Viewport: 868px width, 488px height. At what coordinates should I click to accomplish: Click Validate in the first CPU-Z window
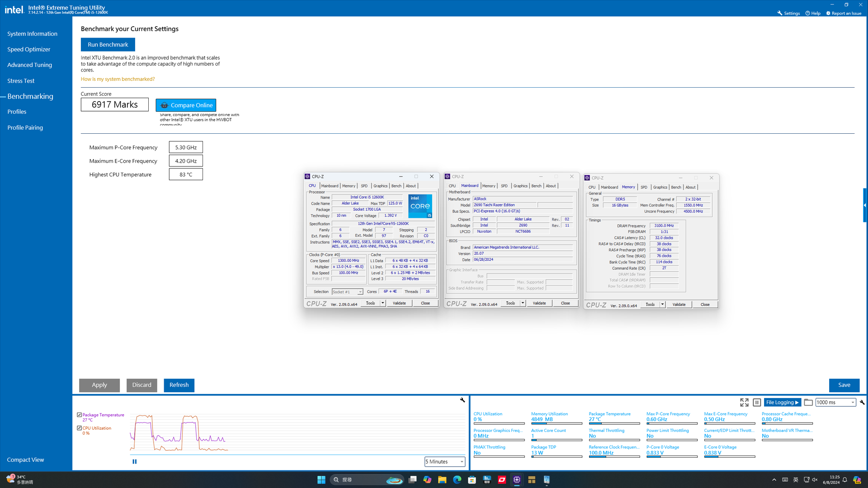(x=399, y=303)
